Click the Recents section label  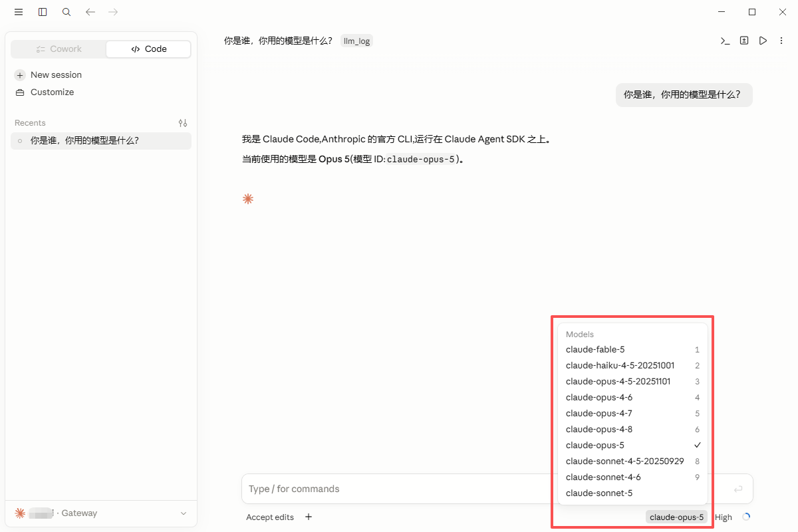(x=30, y=123)
